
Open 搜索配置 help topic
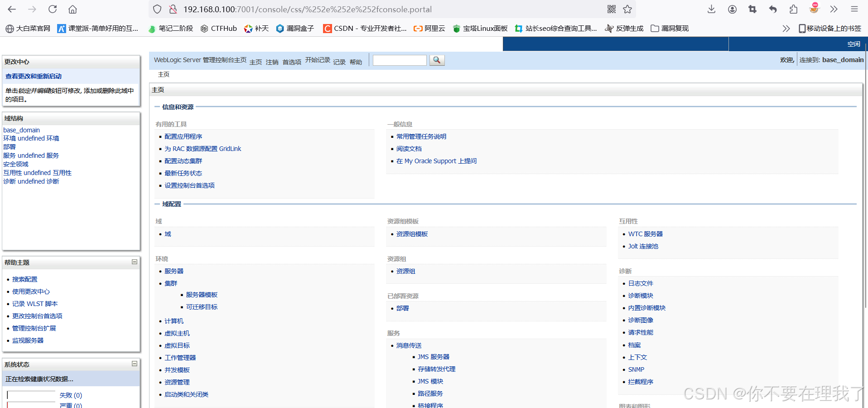pos(25,279)
